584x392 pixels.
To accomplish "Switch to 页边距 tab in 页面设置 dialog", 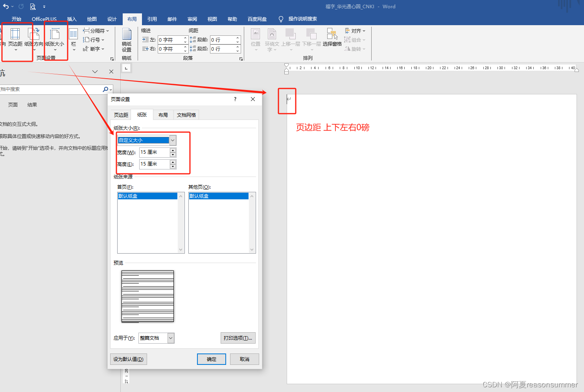I will click(x=121, y=115).
